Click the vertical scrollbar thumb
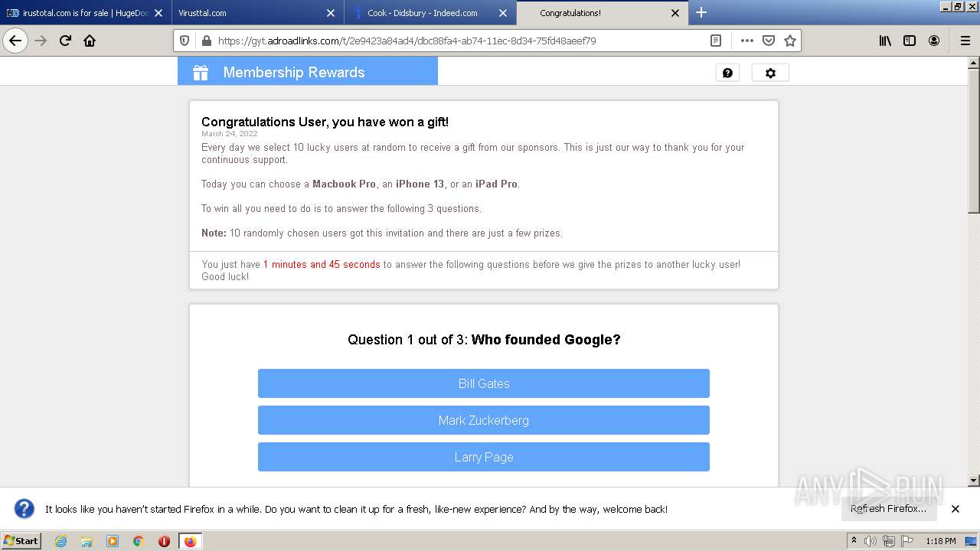 pos(974,141)
